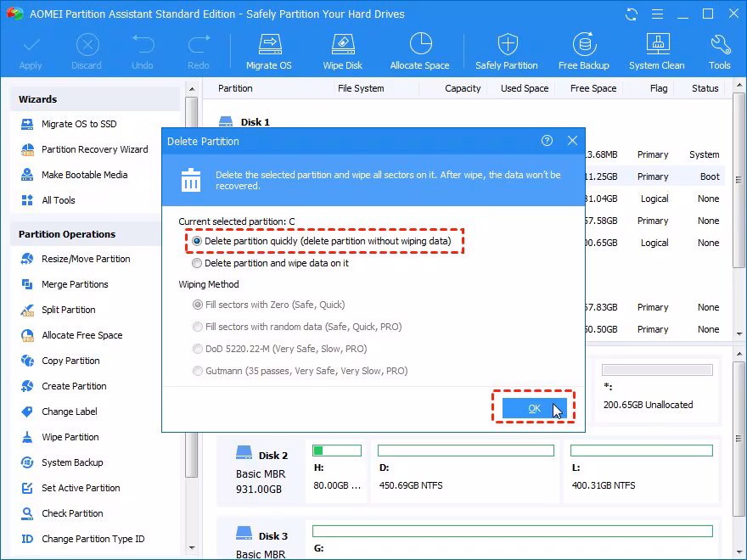Select the Disk 1 row in partition list
This screenshot has height=560, width=747.
pyautogui.click(x=244, y=122)
